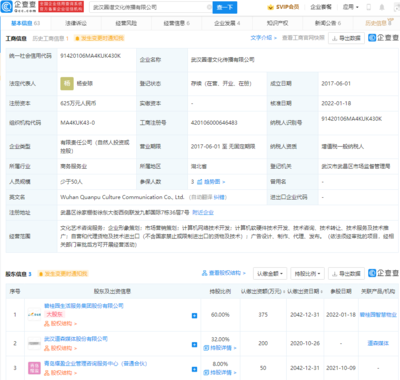Open the 认缴金额 filter dropdown

270,274
